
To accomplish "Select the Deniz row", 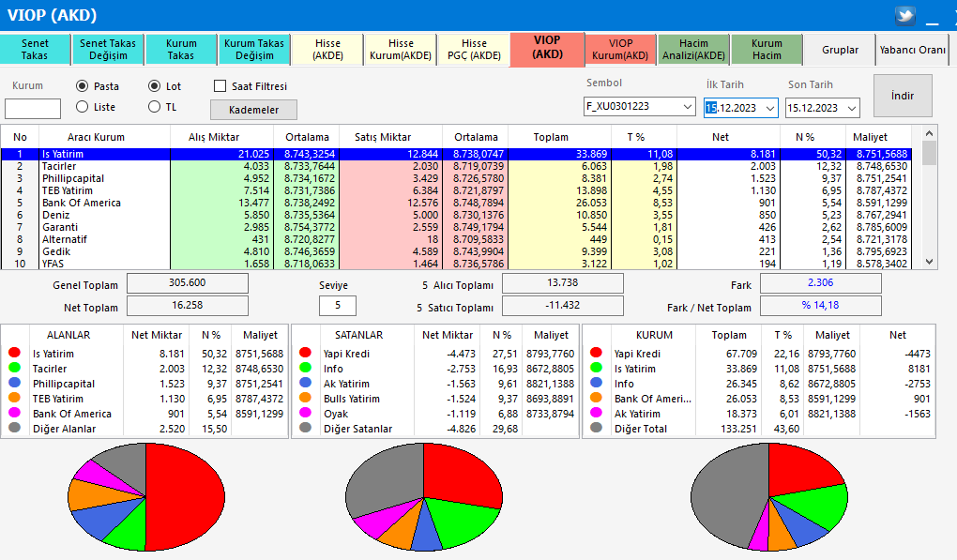I will click(x=456, y=216).
